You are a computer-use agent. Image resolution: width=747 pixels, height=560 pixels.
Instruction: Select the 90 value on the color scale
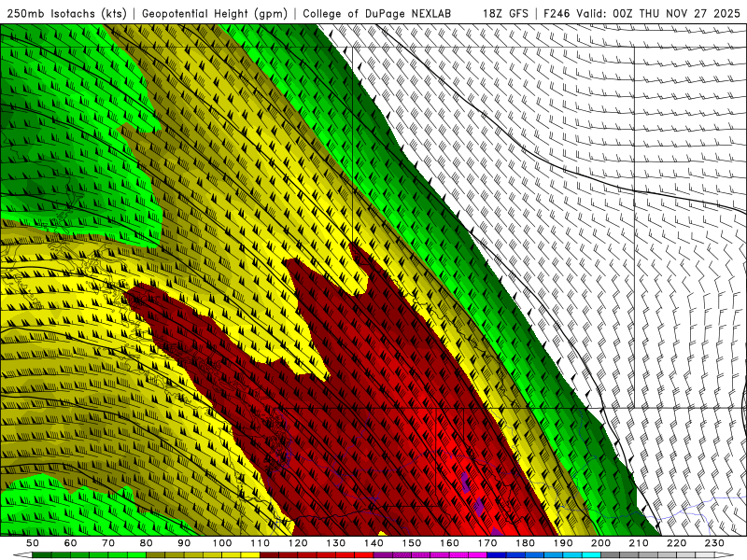(x=184, y=543)
